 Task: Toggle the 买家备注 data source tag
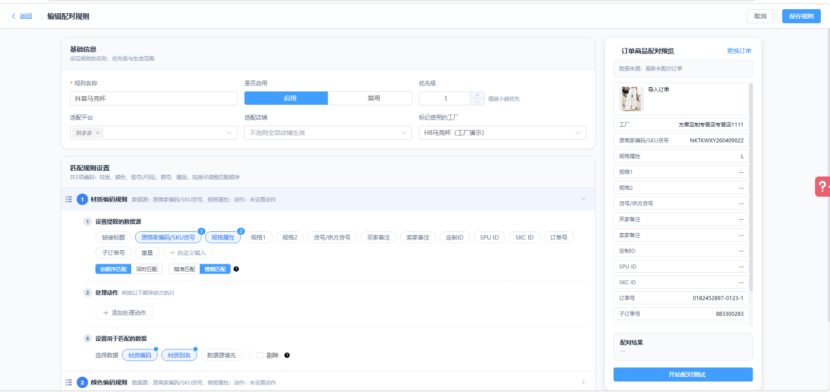click(x=378, y=238)
